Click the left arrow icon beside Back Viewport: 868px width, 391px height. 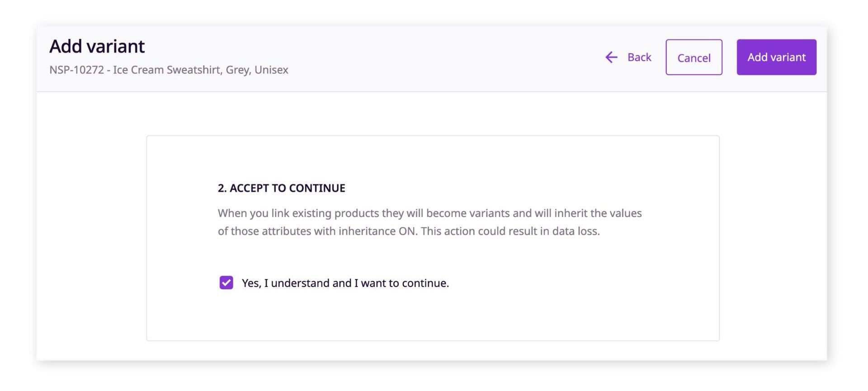tap(611, 57)
